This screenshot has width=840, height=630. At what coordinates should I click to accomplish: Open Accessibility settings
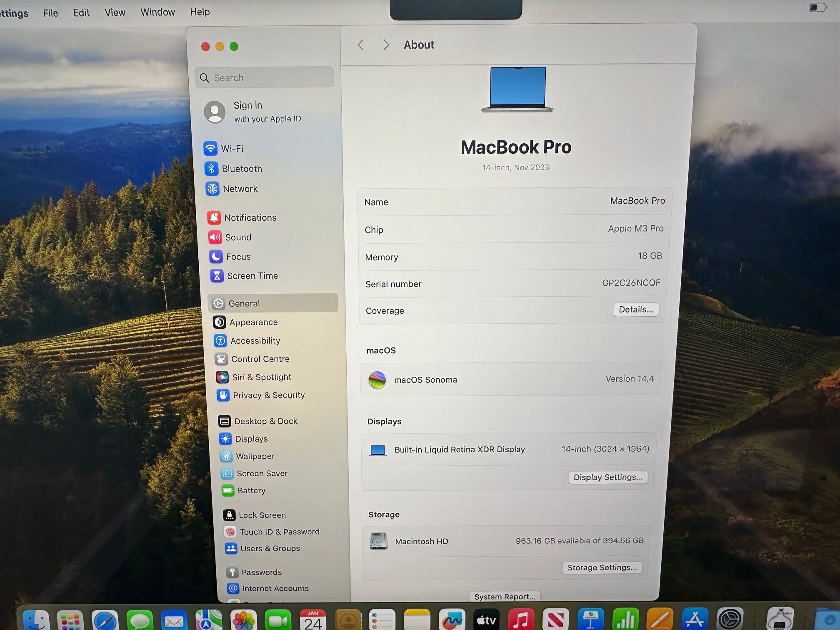click(247, 340)
